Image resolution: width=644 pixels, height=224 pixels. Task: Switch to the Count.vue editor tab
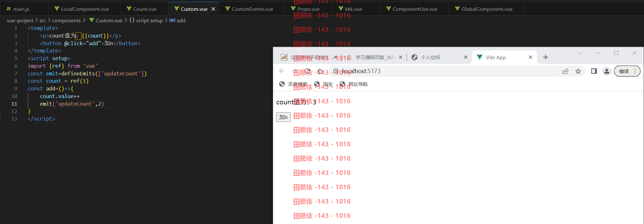(x=144, y=9)
